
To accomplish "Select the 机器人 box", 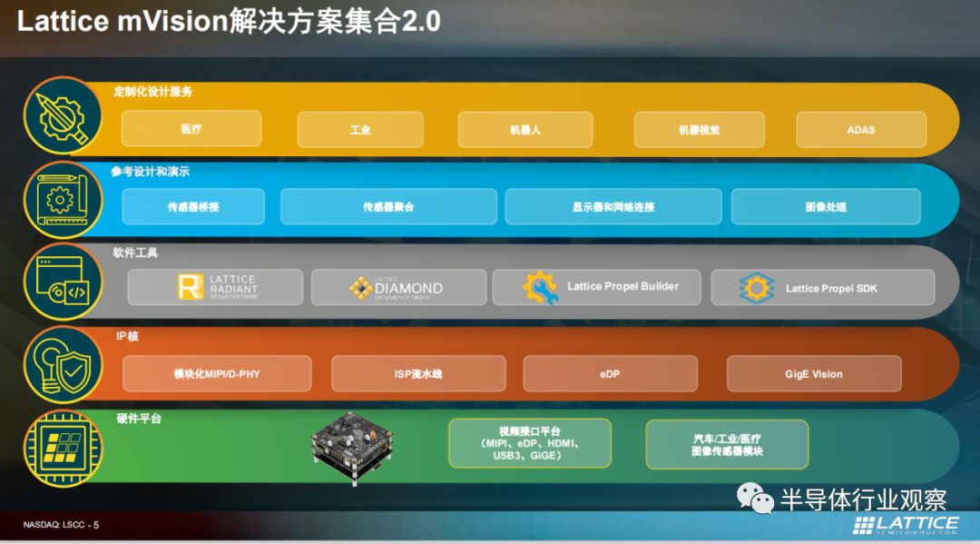I will pyautogui.click(x=525, y=130).
